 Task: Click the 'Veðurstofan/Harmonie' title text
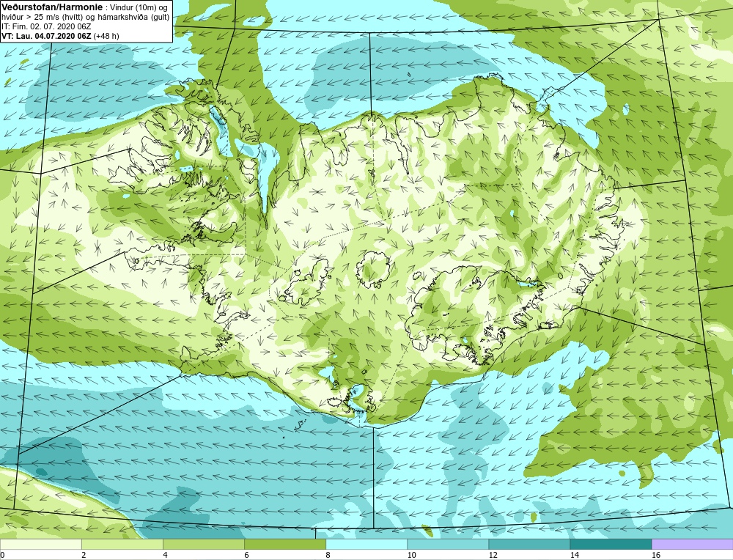tap(51, 7)
